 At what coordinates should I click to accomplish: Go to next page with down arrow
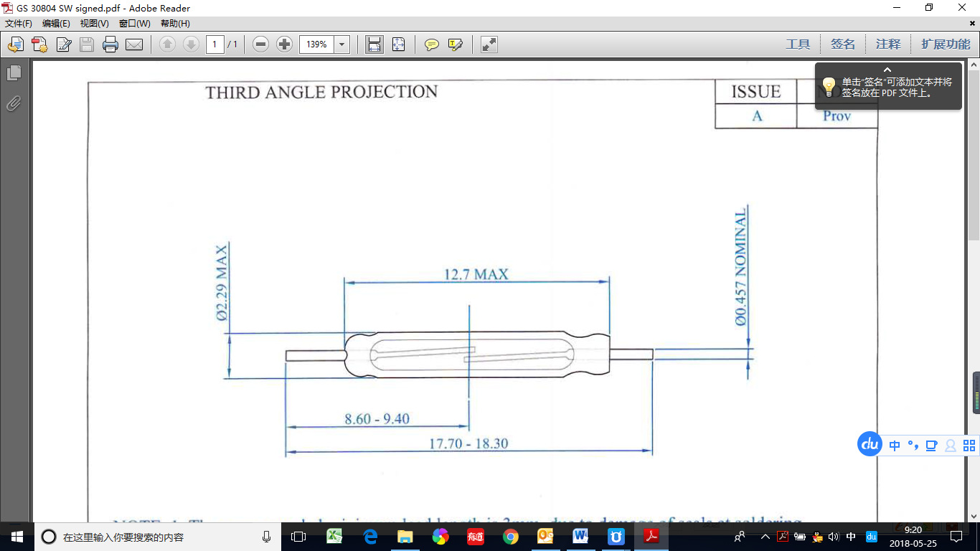(191, 44)
